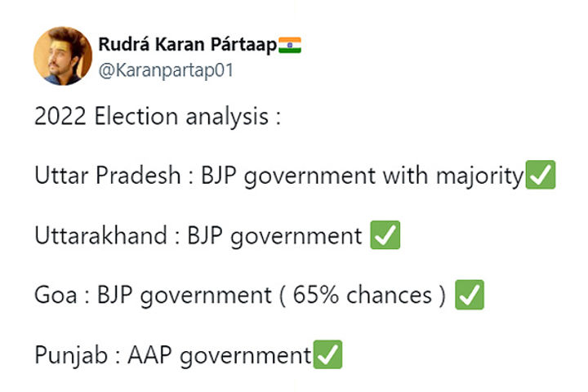Open Rudrá Karan Pártaap's profile picture
The width and height of the screenshot is (588, 392).
(63, 56)
